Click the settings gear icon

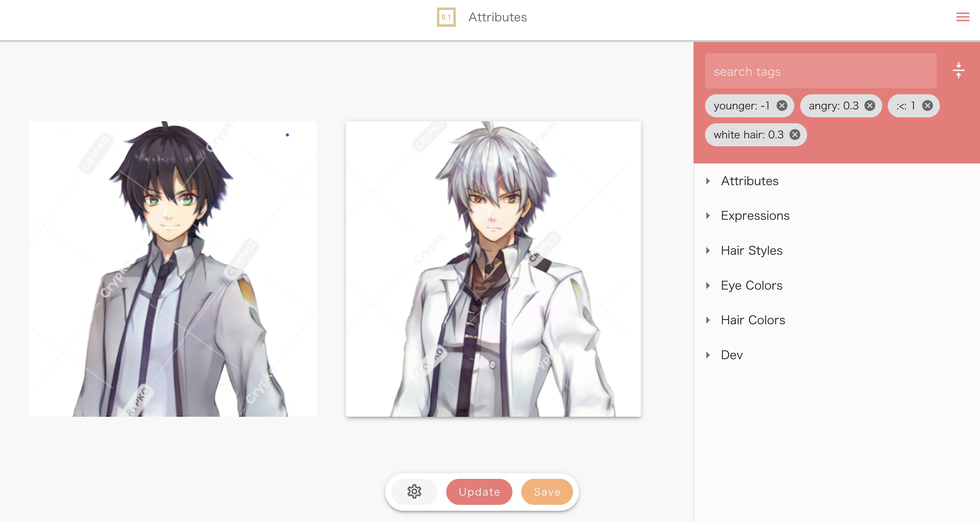[414, 492]
